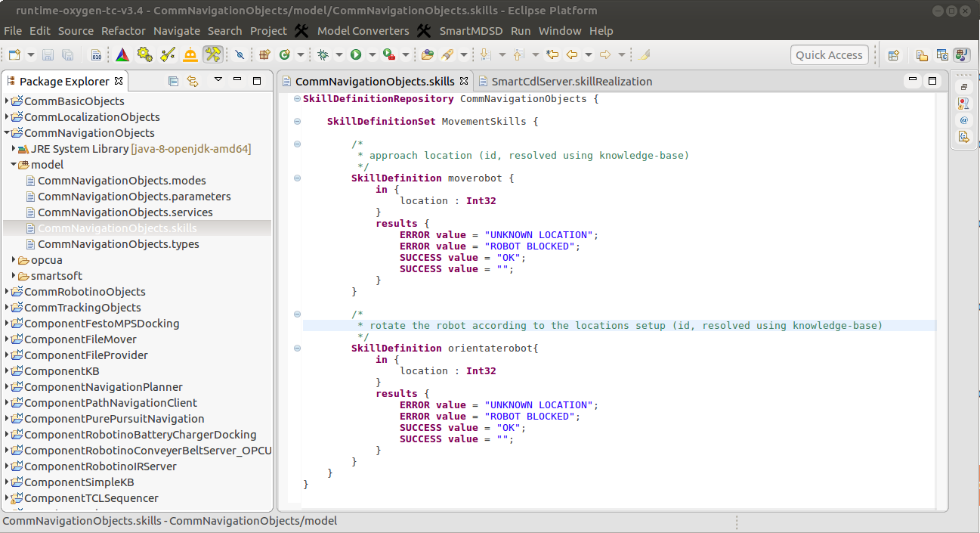Viewport: 980px width, 533px height.
Task: Close the CommNavigationObjects.skills editor tab
Action: [x=464, y=81]
